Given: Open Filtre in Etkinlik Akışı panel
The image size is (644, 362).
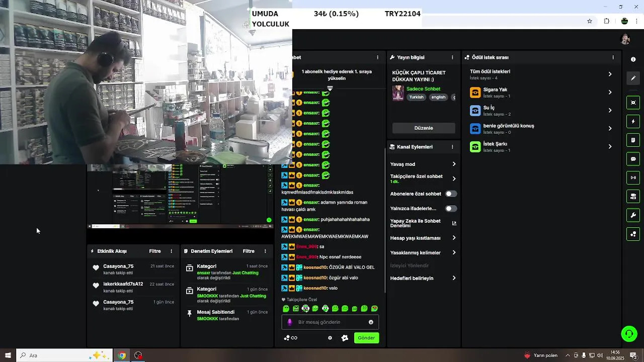Looking at the screenshot, I should click(x=155, y=251).
